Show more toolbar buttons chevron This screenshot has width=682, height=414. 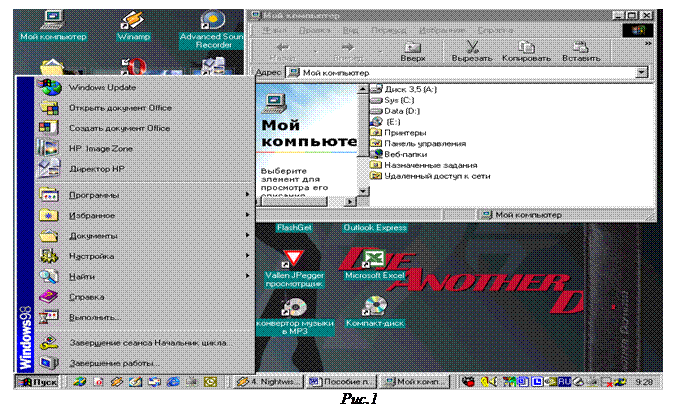click(648, 43)
